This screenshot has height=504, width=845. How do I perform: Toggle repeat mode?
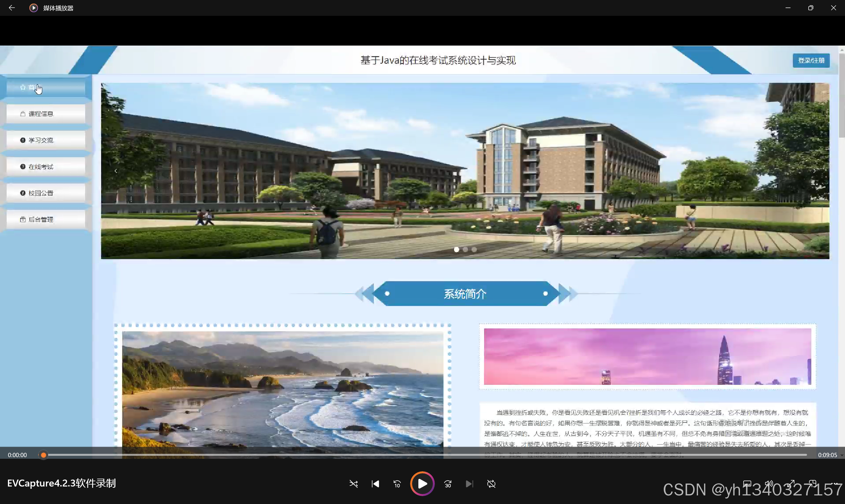[491, 484]
